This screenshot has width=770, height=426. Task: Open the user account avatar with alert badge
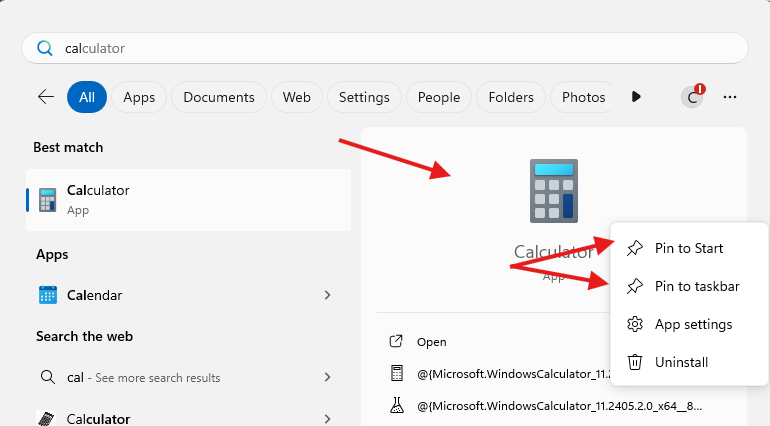693,97
